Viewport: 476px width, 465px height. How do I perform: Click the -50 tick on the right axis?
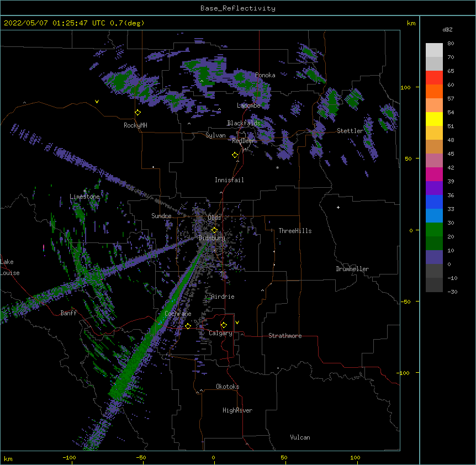coord(405,302)
